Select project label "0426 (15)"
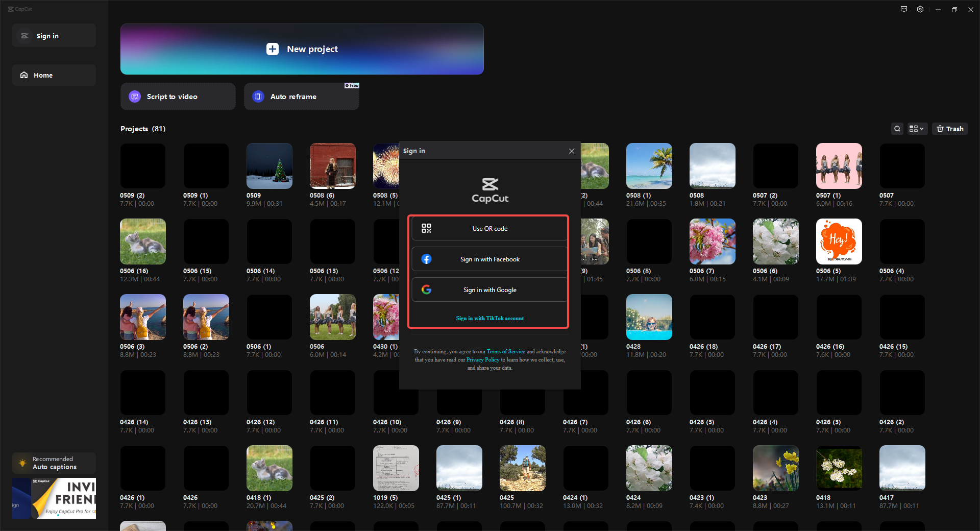This screenshot has width=980, height=531. 893,347
